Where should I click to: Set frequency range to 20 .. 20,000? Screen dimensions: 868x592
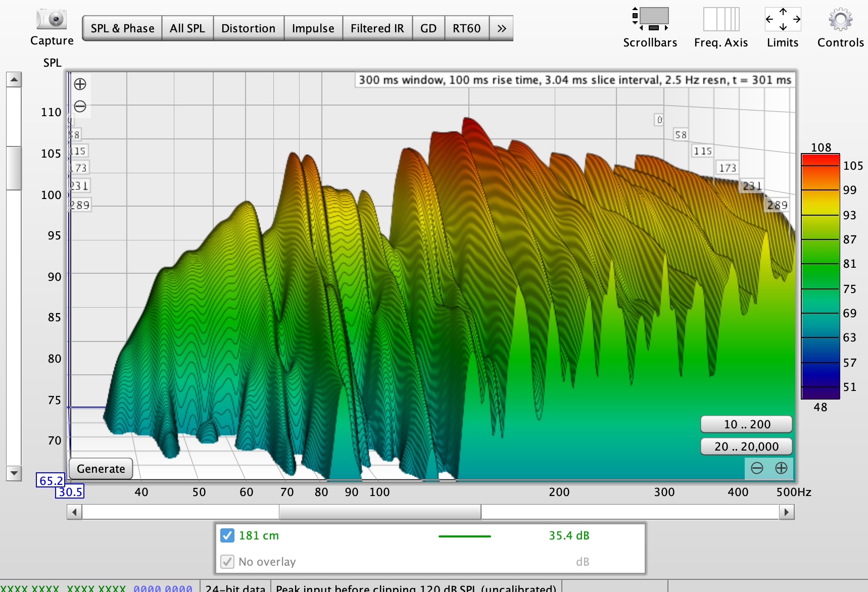746,447
